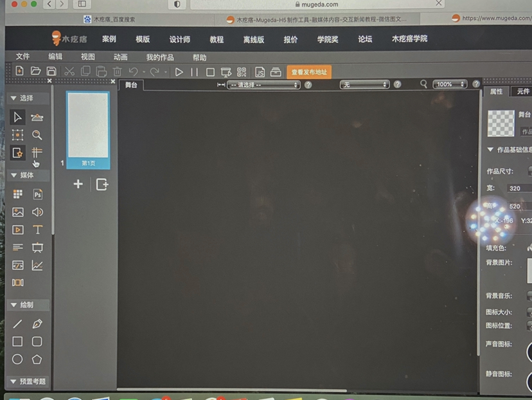Image resolution: width=532 pixels, height=400 pixels.
Task: Select the guideline grid tool
Action: click(37, 152)
